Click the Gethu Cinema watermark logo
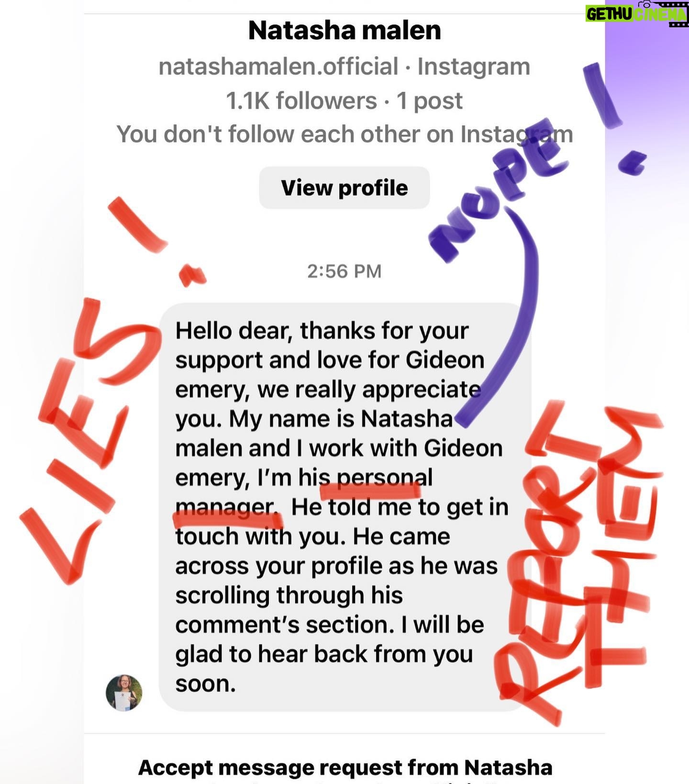The image size is (689, 784). pyautogui.click(x=637, y=14)
